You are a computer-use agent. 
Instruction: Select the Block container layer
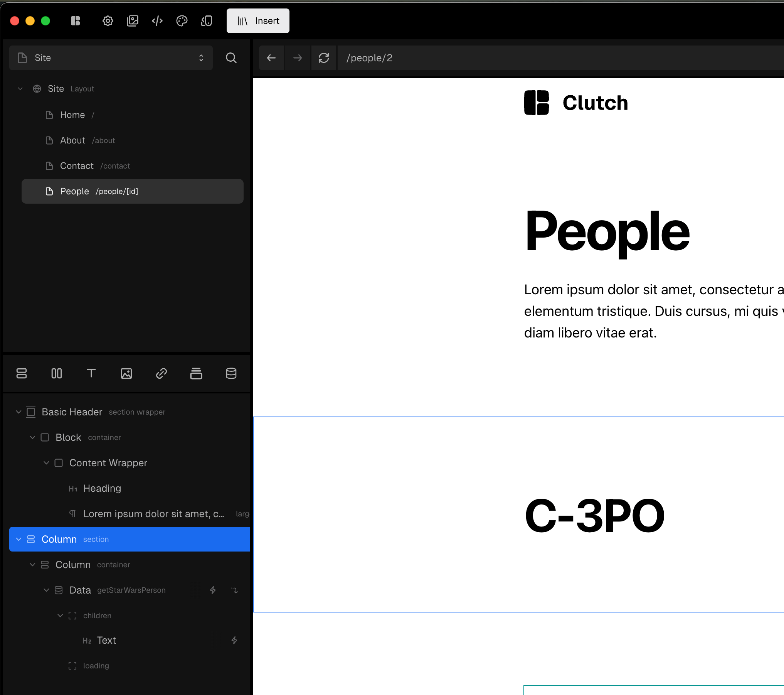point(130,437)
